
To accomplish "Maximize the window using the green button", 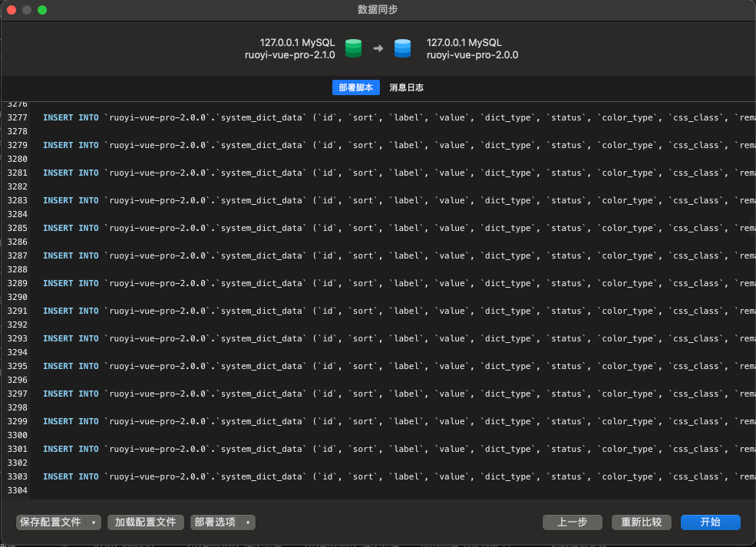I will [42, 10].
